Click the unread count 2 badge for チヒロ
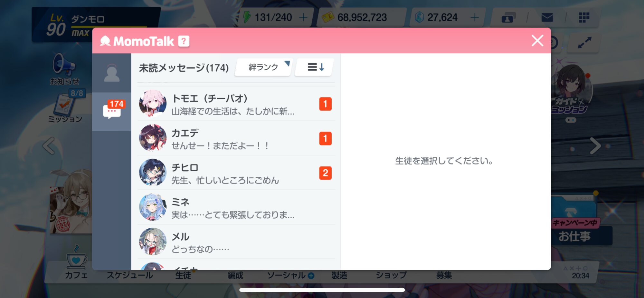This screenshot has width=644, height=298. (x=325, y=173)
